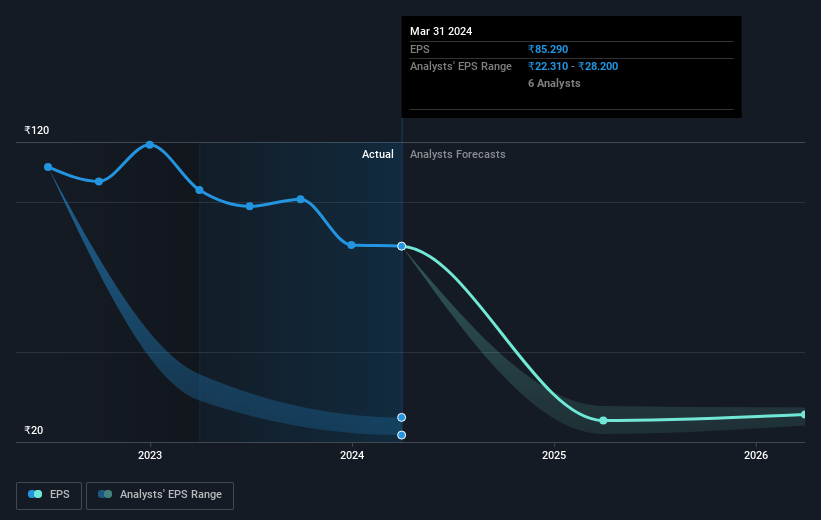Image resolution: width=821 pixels, height=520 pixels.
Task: Click the ₹22.310 - ₹28.200 range value
Action: coord(573,67)
